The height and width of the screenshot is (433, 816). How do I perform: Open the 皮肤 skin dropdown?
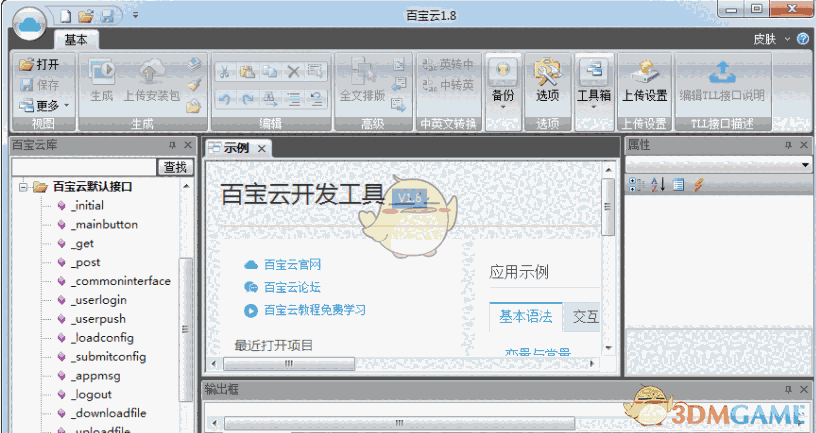pos(771,39)
